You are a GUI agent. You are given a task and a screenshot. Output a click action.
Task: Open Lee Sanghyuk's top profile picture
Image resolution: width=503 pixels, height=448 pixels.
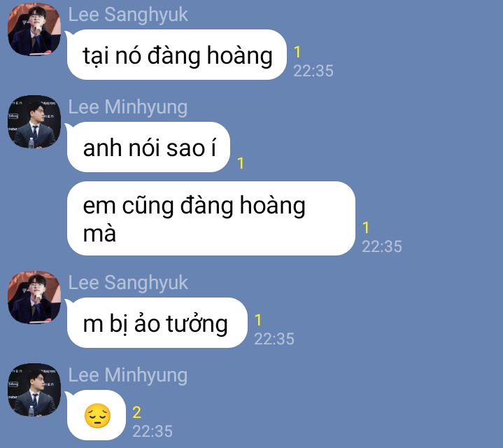tap(34, 29)
